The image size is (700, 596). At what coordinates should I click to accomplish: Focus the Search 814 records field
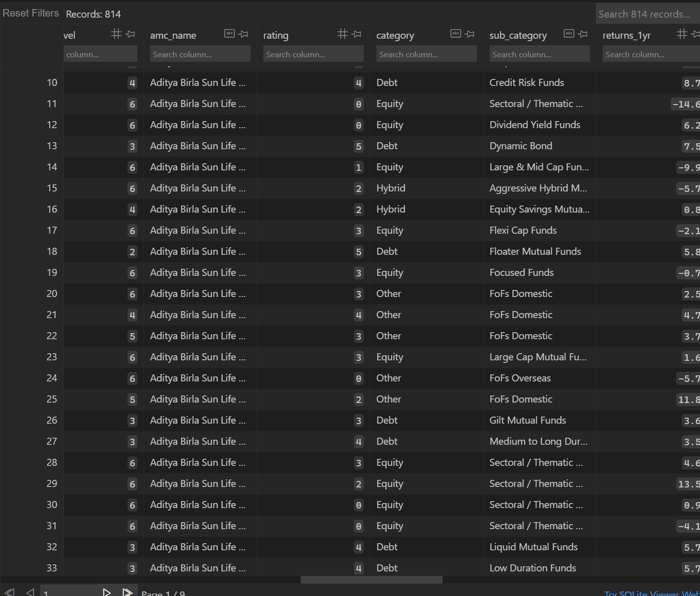(648, 14)
